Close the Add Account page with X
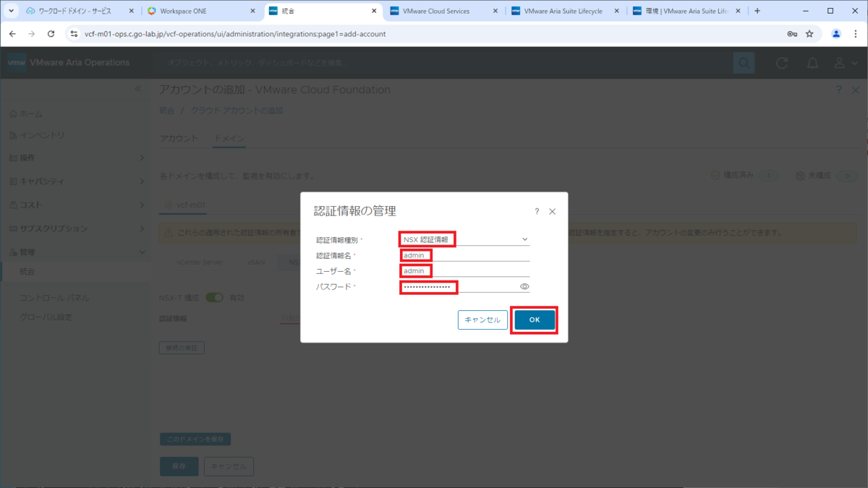The image size is (868, 488). (x=857, y=90)
